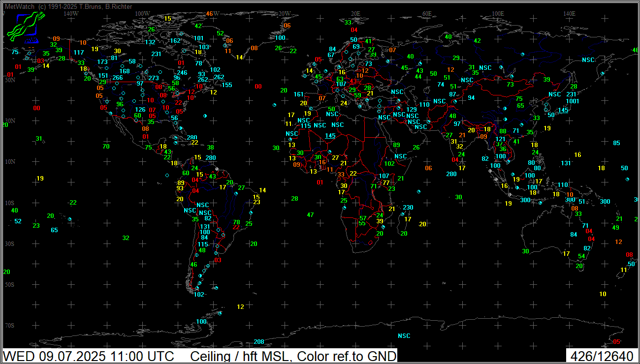640x364 pixels.
Task: Pick the ceiling value 230
Action: [x=408, y=208]
